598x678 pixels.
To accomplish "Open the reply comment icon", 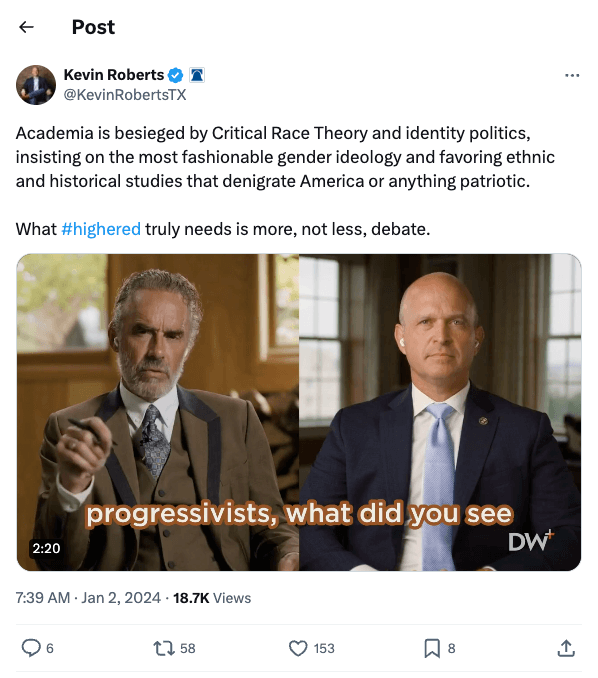I will [x=31, y=648].
